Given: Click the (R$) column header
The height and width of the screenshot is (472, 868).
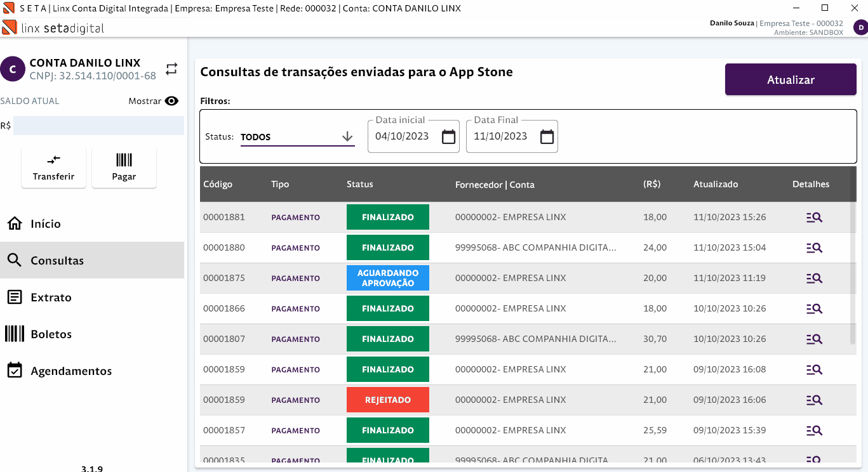Looking at the screenshot, I should [x=652, y=185].
